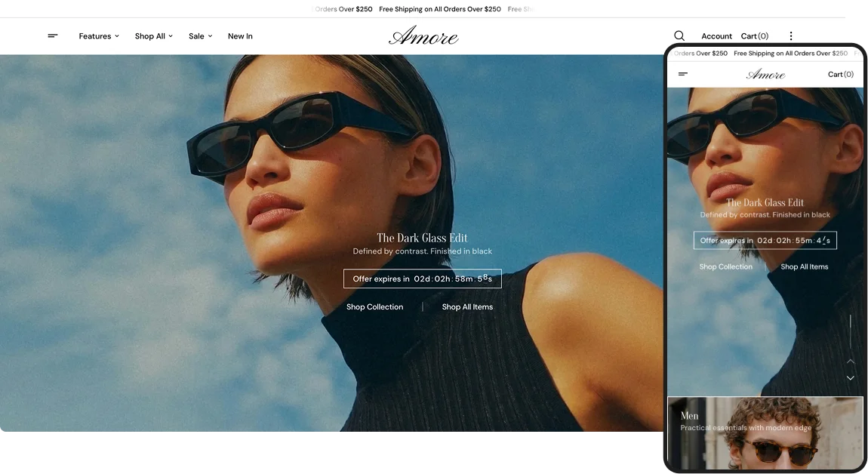Click the mobile preview vertical slide indicator
Screen dimensions: 868x474
(x=851, y=331)
